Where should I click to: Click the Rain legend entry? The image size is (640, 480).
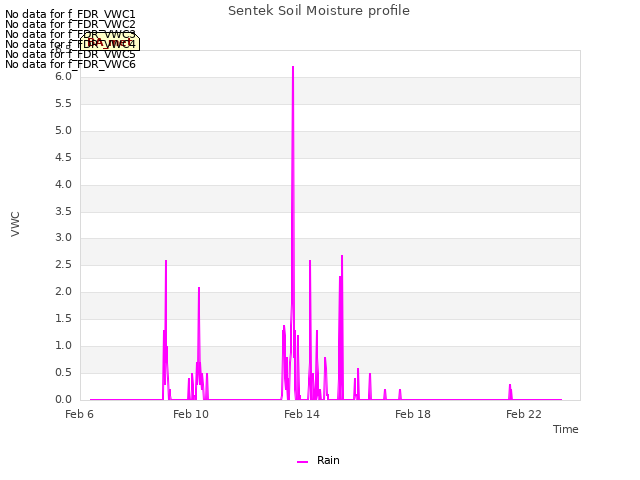click(318, 460)
